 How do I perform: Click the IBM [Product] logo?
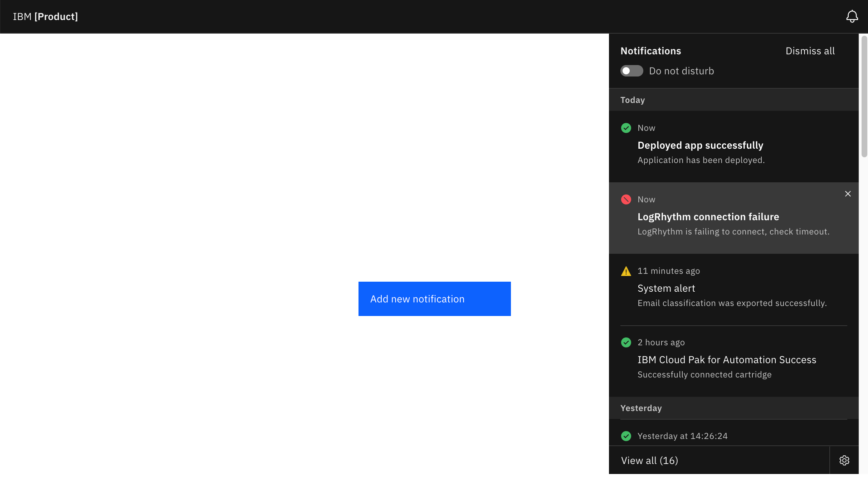[x=45, y=16]
